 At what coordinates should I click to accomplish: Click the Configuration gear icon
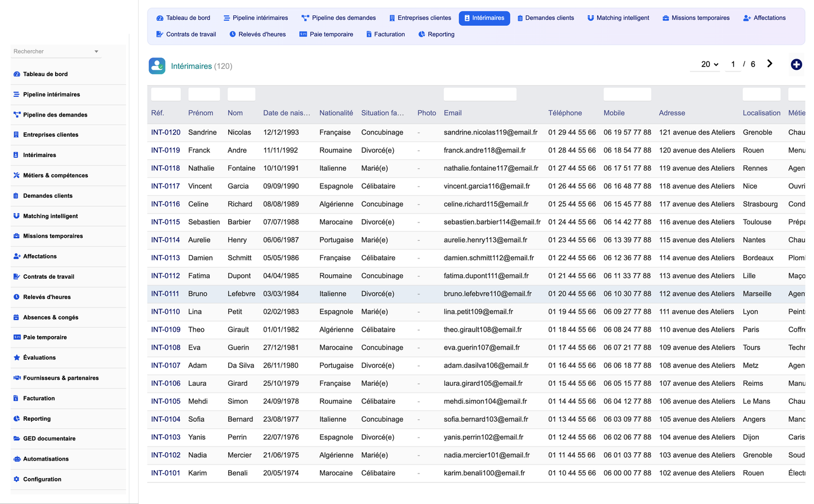click(x=17, y=479)
